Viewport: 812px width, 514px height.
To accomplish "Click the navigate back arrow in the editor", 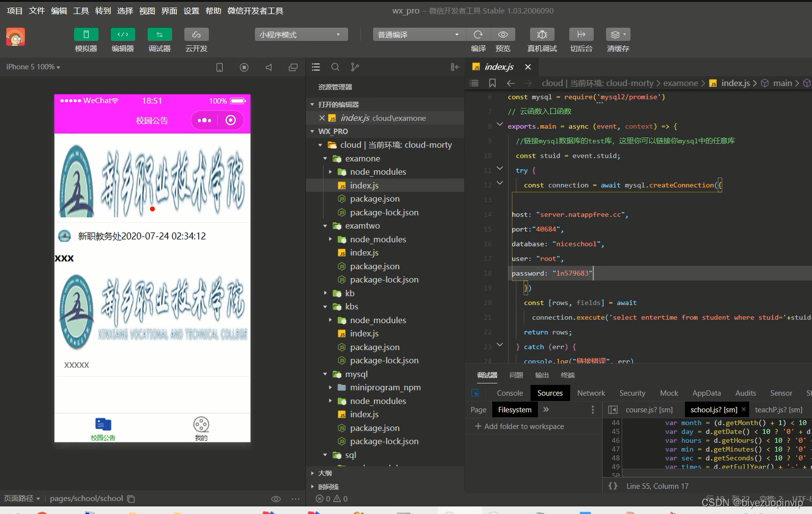I will 511,83.
